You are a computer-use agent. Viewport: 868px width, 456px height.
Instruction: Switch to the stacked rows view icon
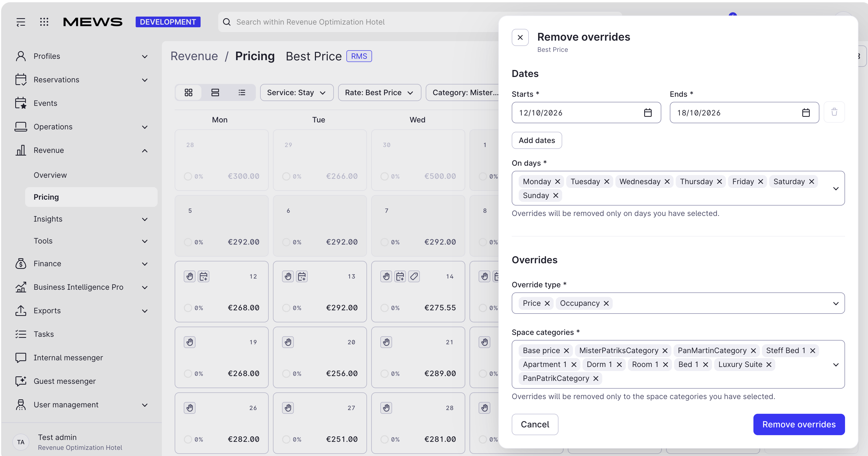click(215, 92)
